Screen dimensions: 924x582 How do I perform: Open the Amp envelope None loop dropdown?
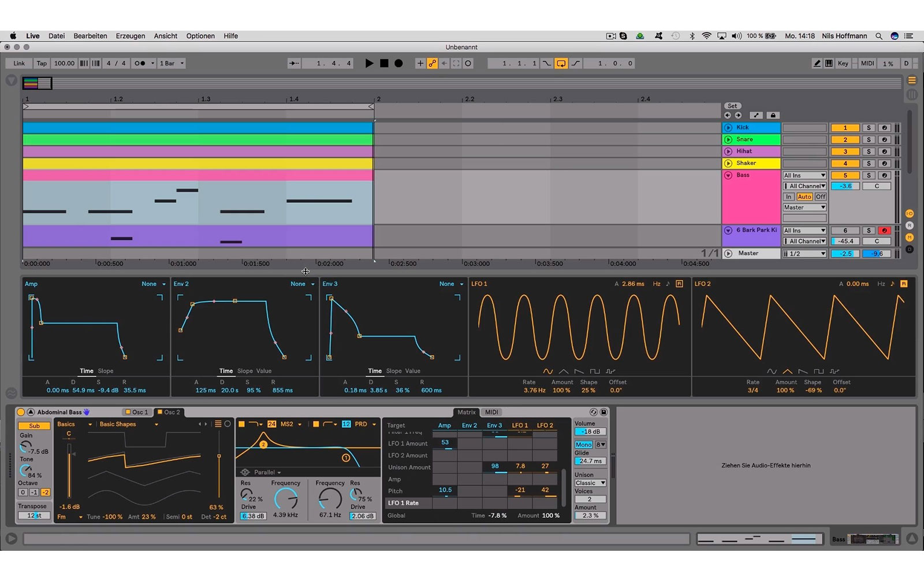click(x=154, y=284)
